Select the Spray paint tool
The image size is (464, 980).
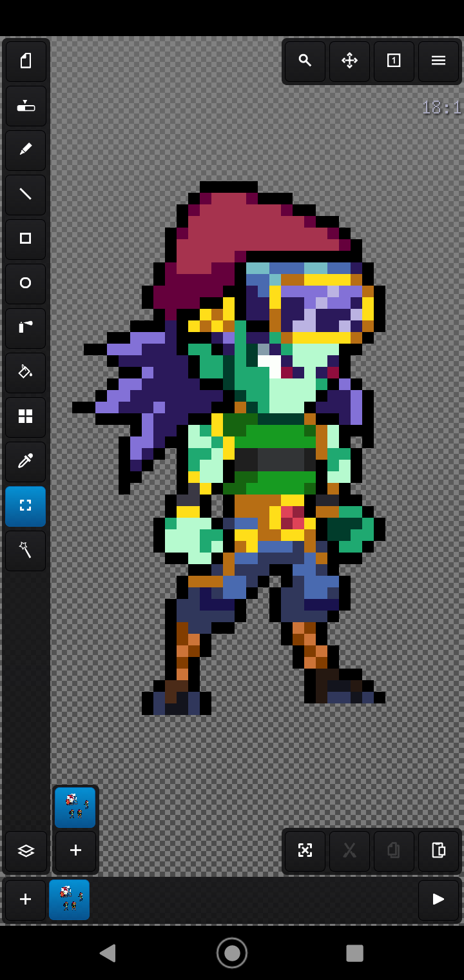pyautogui.click(x=26, y=328)
